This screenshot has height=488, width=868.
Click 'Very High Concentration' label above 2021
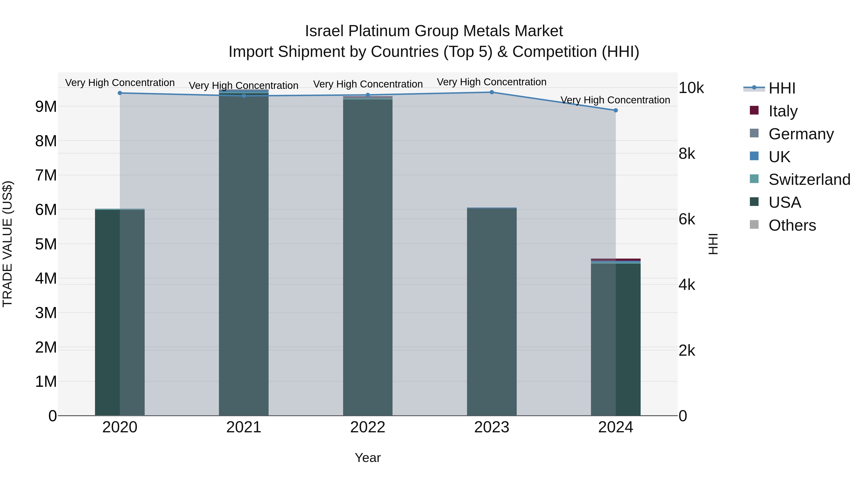pyautogui.click(x=244, y=86)
